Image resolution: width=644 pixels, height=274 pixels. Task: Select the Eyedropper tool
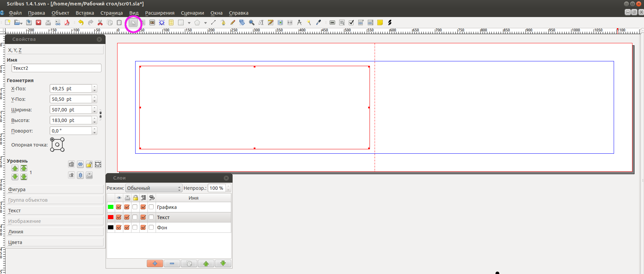(318, 22)
